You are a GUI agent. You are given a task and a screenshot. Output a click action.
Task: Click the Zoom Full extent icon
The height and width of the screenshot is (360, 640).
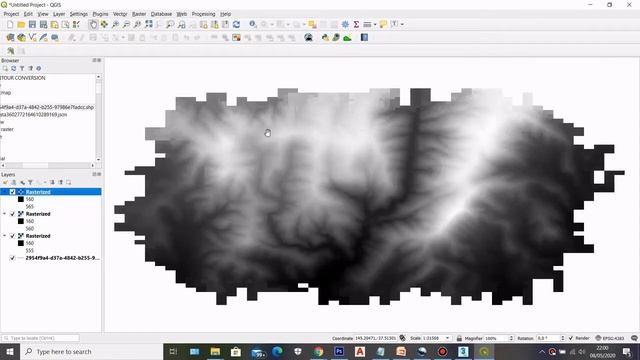[x=148, y=24]
